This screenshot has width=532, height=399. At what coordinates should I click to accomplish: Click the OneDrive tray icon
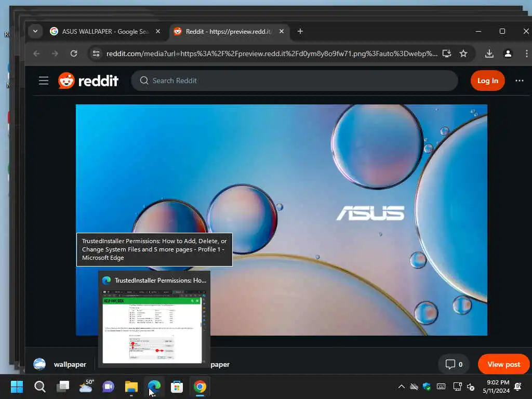(414, 387)
